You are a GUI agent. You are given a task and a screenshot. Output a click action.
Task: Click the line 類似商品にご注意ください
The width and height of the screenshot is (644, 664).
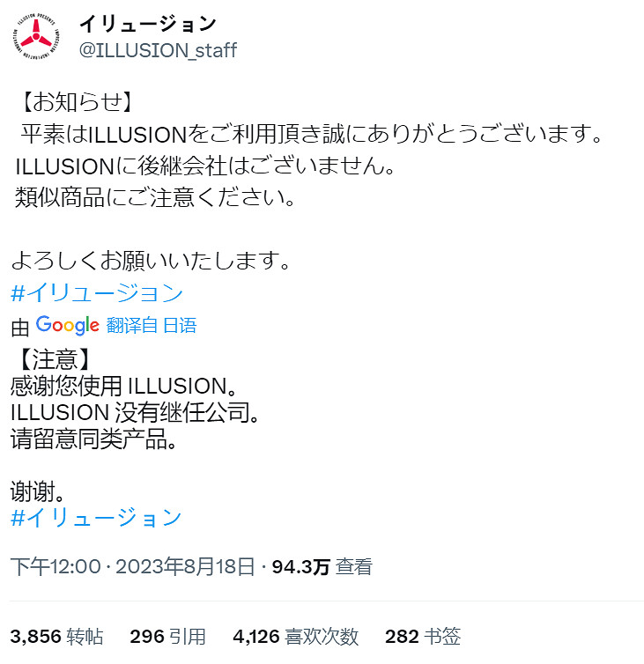[155, 197]
